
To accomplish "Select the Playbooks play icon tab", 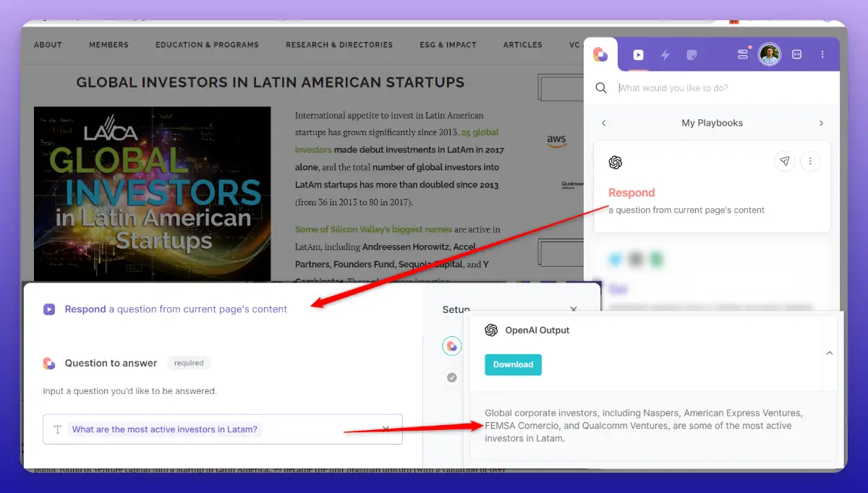I will coord(638,54).
